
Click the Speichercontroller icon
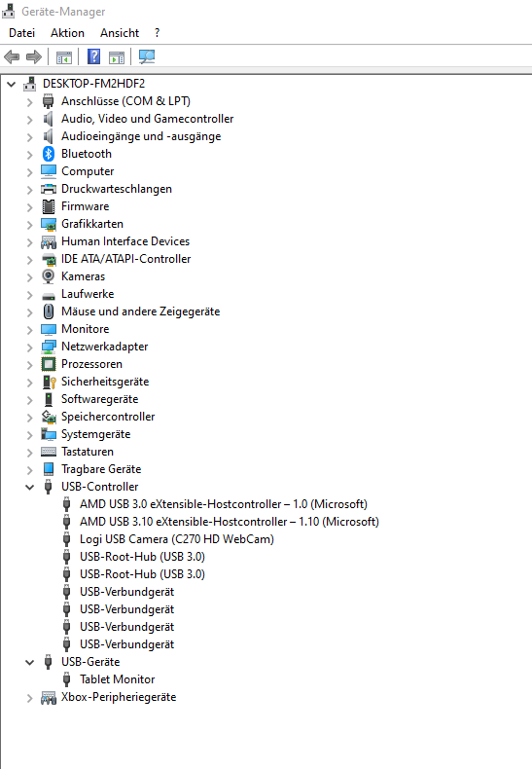pyautogui.click(x=49, y=417)
